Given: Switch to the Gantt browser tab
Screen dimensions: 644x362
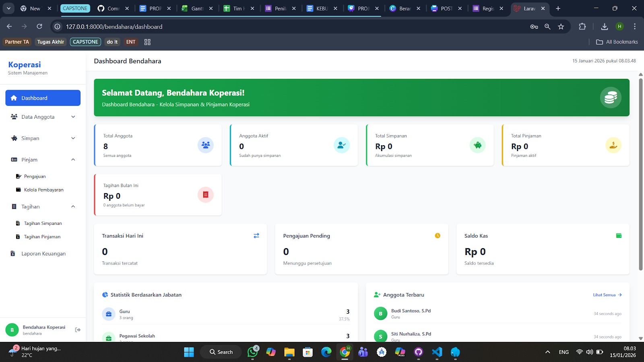Looking at the screenshot, I should pyautogui.click(x=197, y=8).
